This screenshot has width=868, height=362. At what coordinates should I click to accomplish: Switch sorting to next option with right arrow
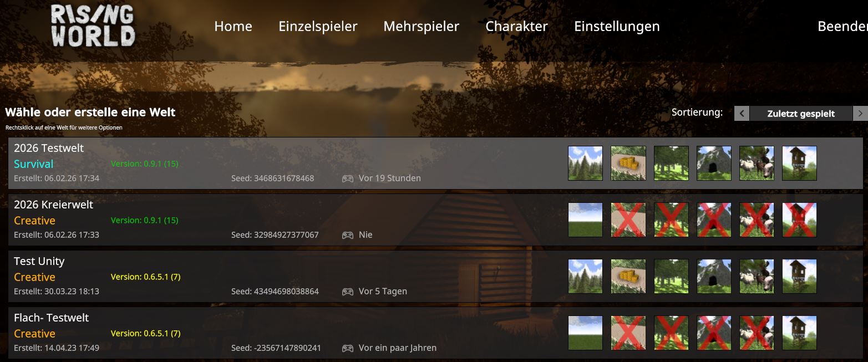[x=860, y=113]
